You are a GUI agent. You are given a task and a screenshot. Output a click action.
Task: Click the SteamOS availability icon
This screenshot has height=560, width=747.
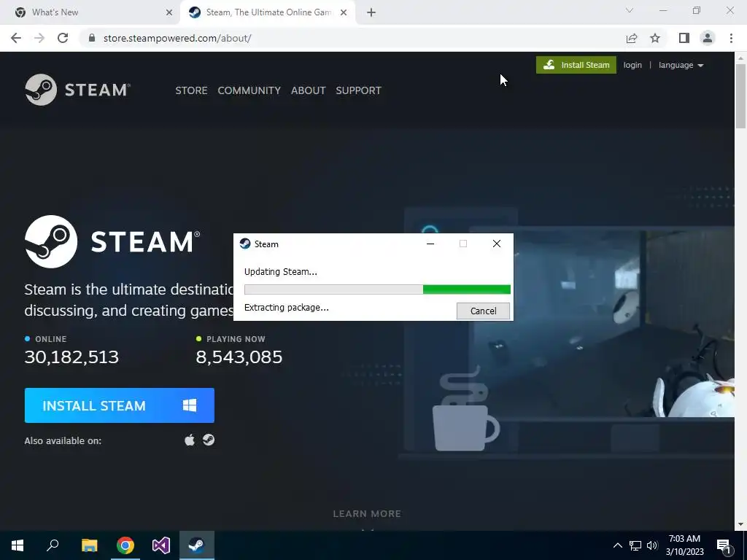click(209, 440)
